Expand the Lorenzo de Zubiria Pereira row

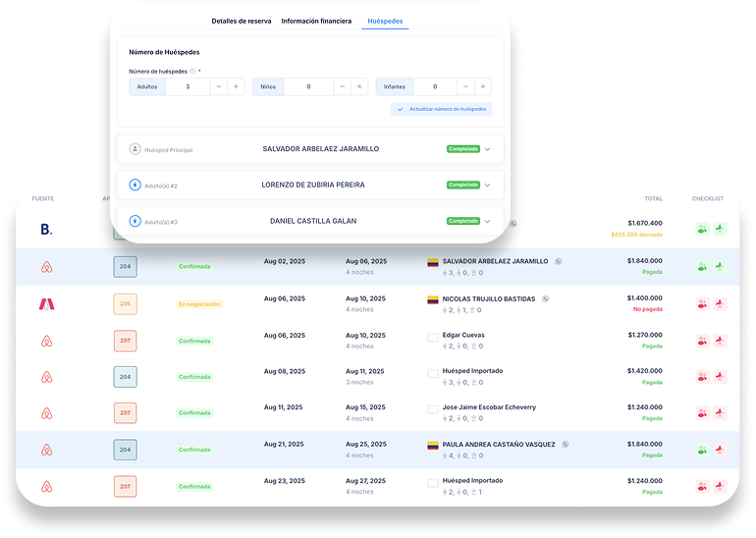(488, 186)
